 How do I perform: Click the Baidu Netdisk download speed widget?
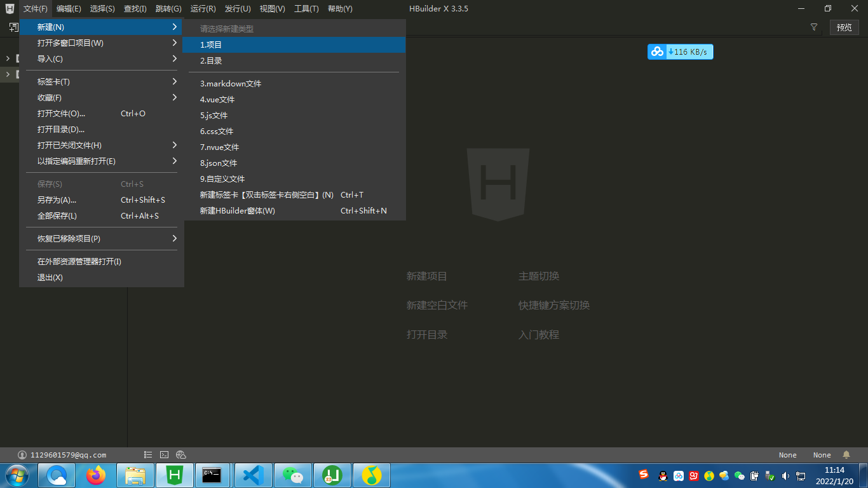click(x=681, y=52)
